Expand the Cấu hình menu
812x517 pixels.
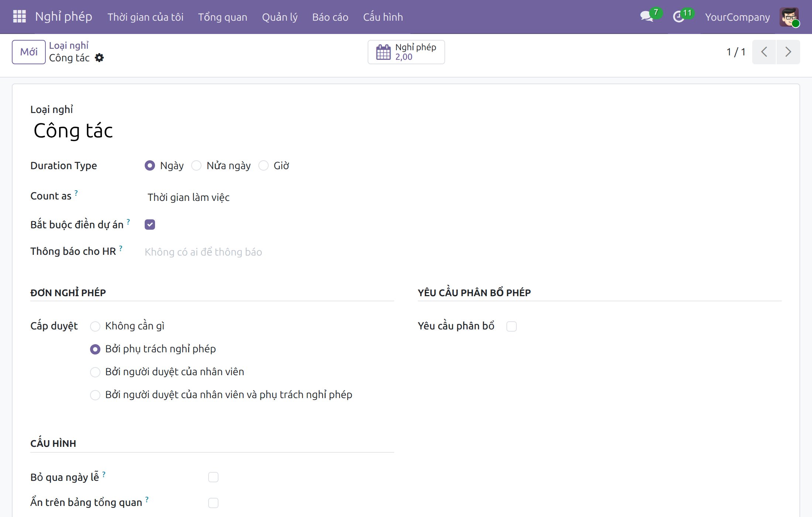[383, 17]
